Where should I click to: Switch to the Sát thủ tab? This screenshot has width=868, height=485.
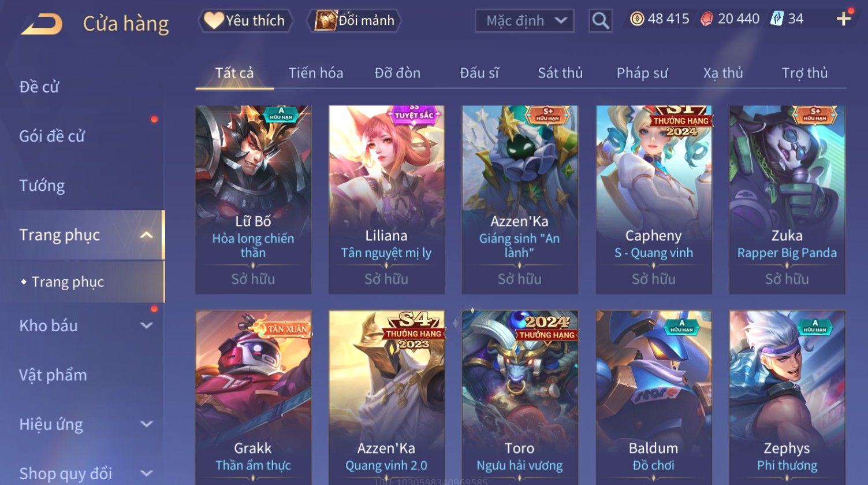[x=560, y=73]
